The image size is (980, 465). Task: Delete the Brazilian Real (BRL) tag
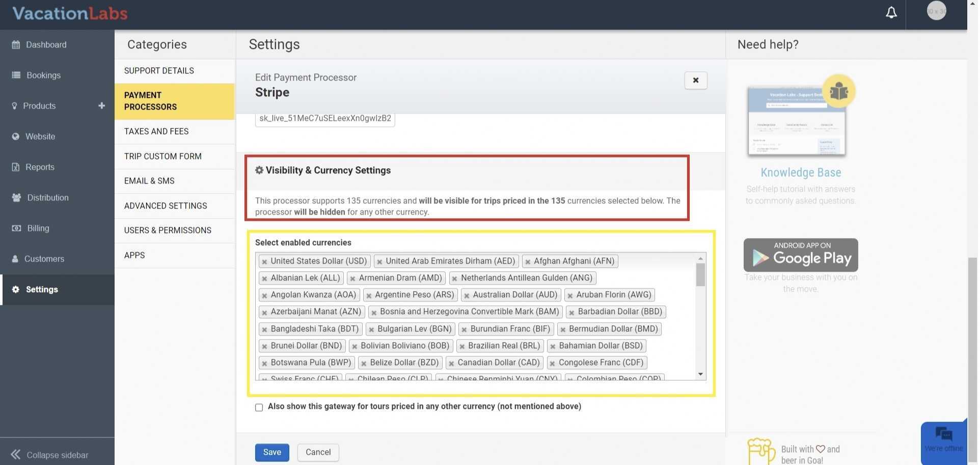462,347
